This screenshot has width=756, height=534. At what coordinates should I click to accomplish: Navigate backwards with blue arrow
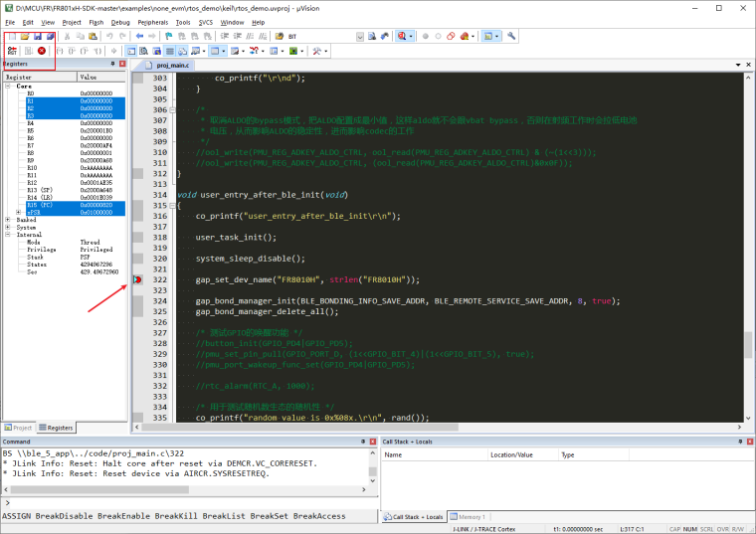click(140, 36)
